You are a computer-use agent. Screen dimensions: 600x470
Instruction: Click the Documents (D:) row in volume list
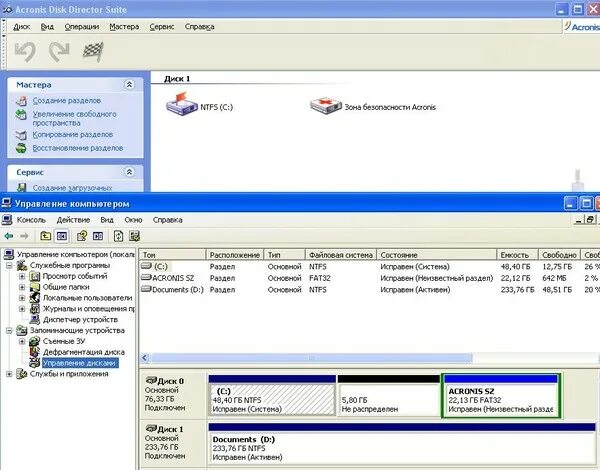point(369,290)
